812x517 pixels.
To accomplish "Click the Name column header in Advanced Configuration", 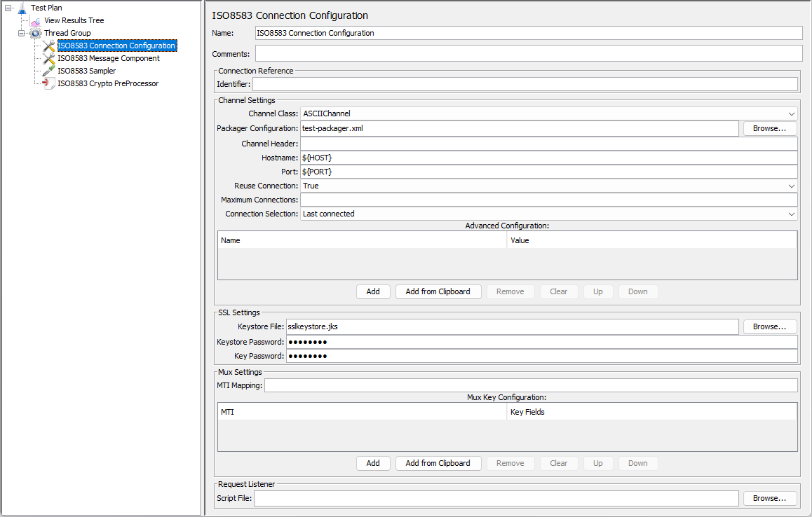I will (362, 240).
